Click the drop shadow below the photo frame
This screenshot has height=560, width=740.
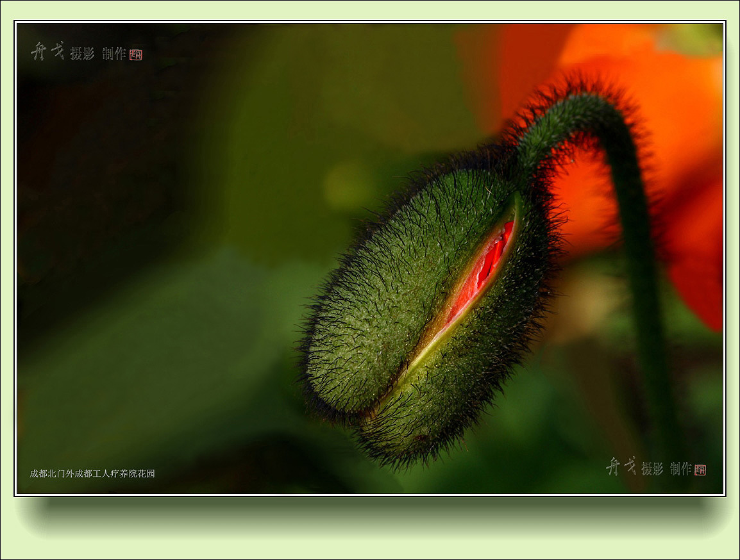370,513
